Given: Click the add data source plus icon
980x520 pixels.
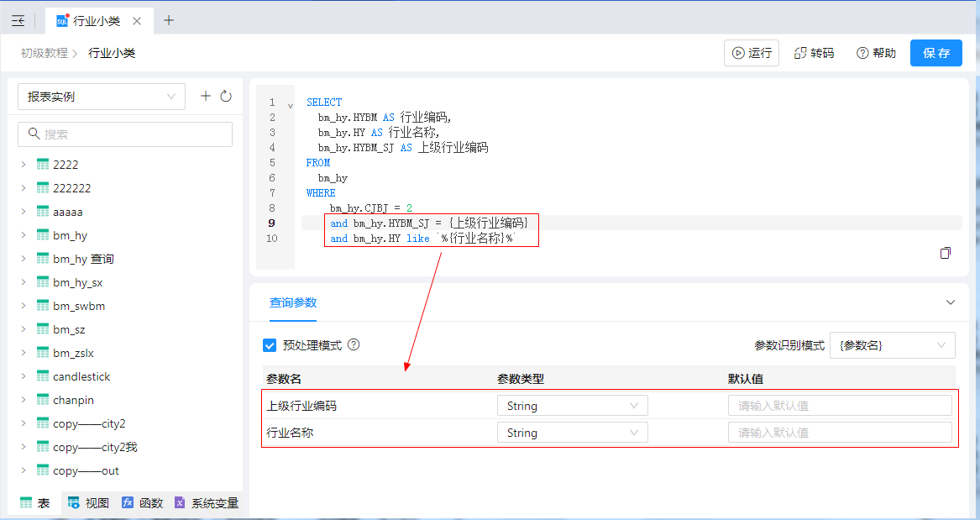Looking at the screenshot, I should click(206, 96).
